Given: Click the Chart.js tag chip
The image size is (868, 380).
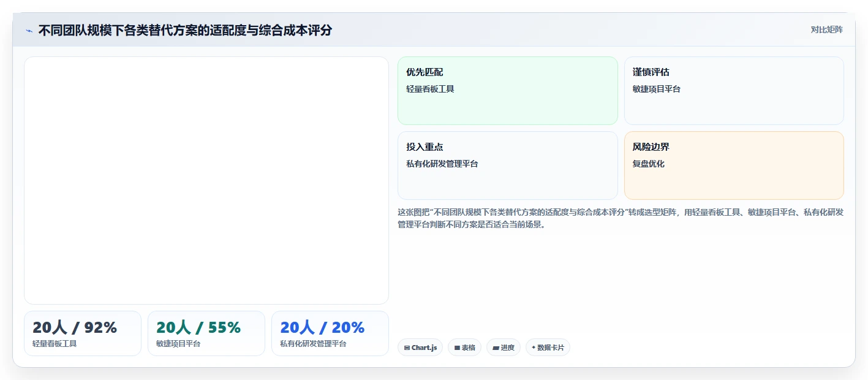Looking at the screenshot, I should coord(420,348).
